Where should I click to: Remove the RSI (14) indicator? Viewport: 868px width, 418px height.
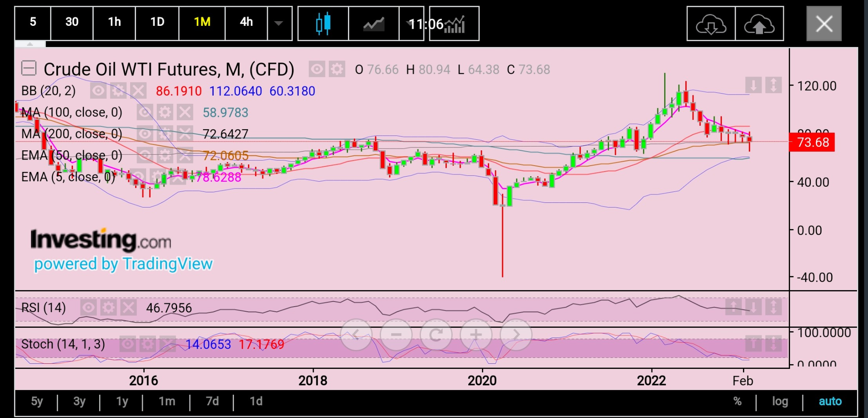(128, 307)
